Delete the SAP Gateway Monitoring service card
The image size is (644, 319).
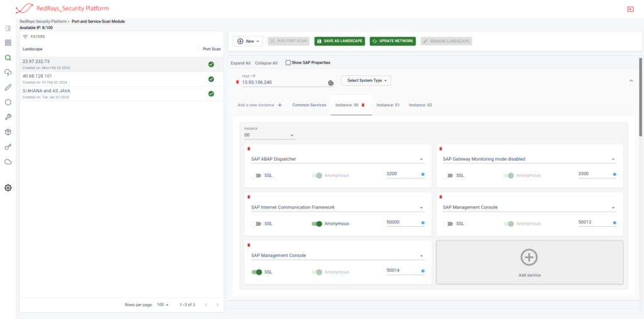(441, 149)
